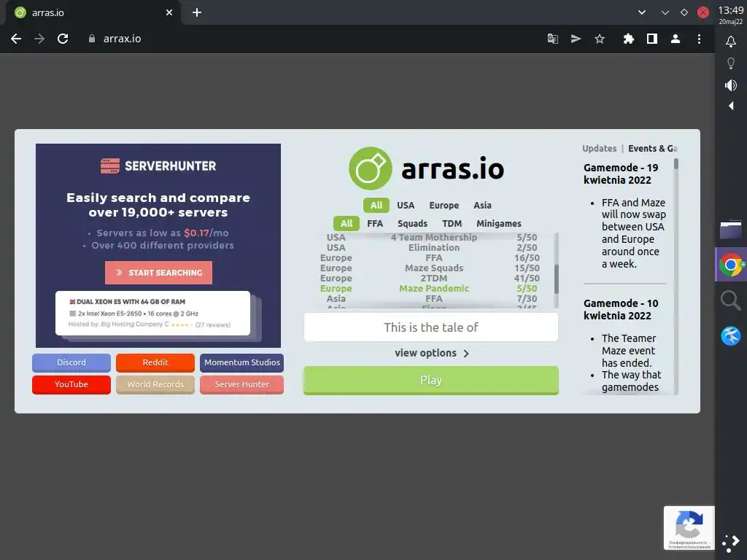Expand view options
Viewport: 747px width, 560px height.
(x=432, y=353)
